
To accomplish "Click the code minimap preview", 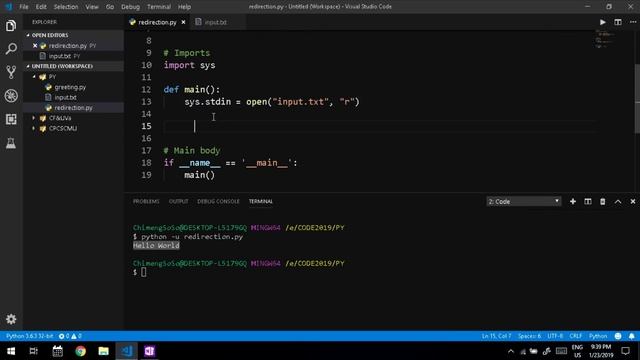I will [605, 40].
